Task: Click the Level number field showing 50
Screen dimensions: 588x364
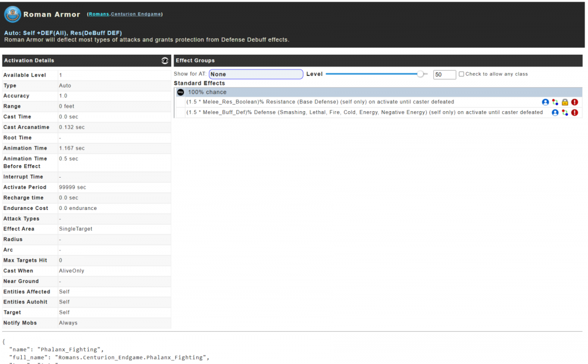Action: (x=444, y=75)
